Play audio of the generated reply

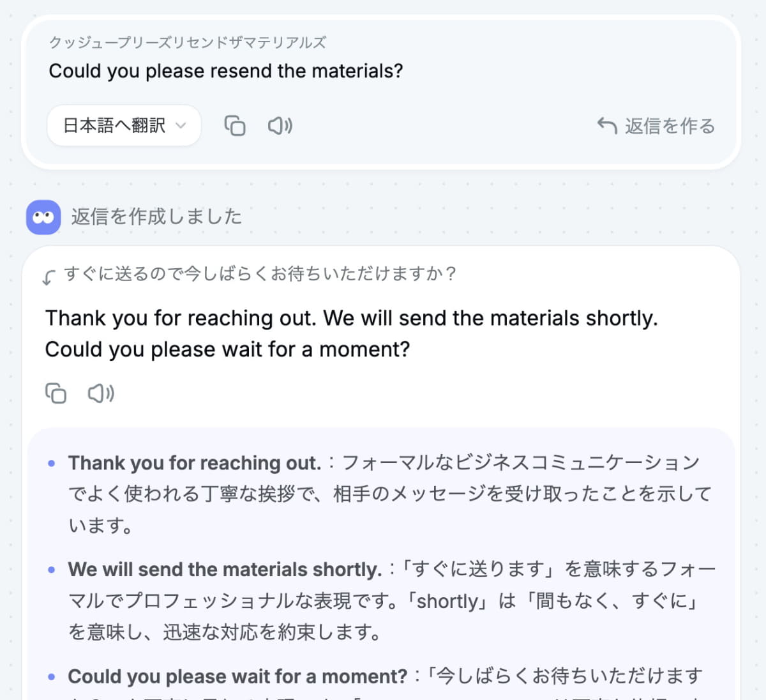100,393
